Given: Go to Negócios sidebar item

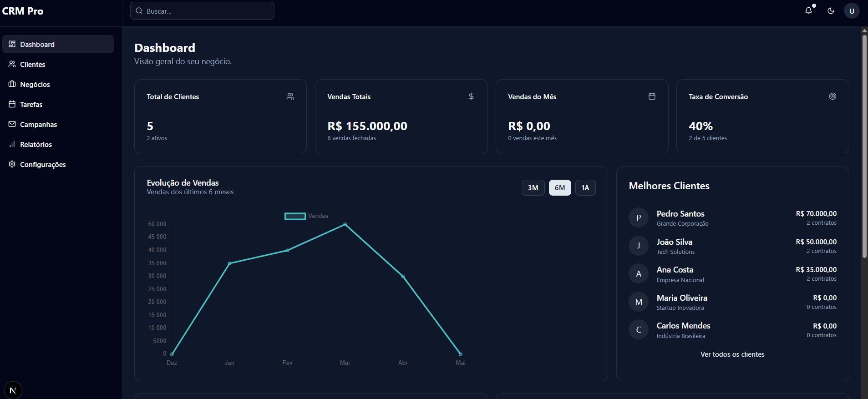Looking at the screenshot, I should pyautogui.click(x=35, y=85).
